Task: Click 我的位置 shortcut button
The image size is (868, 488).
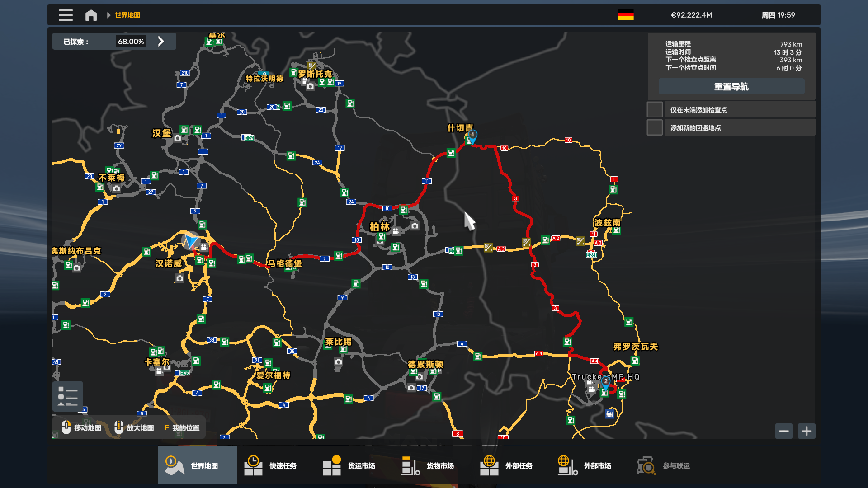Action: point(182,427)
